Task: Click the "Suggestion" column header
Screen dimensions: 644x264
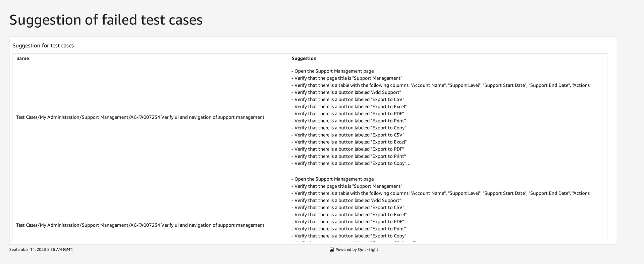Action: click(304, 58)
